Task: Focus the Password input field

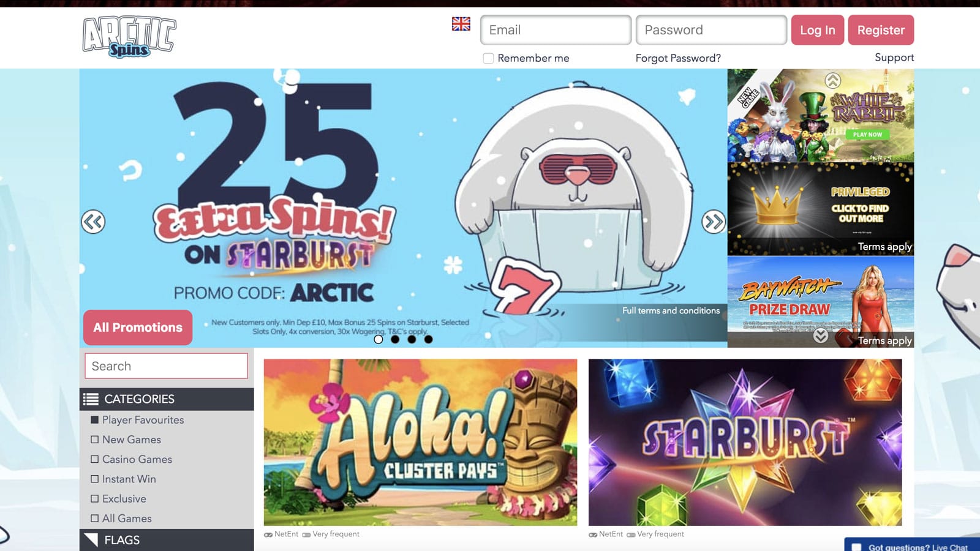Action: [x=711, y=30]
